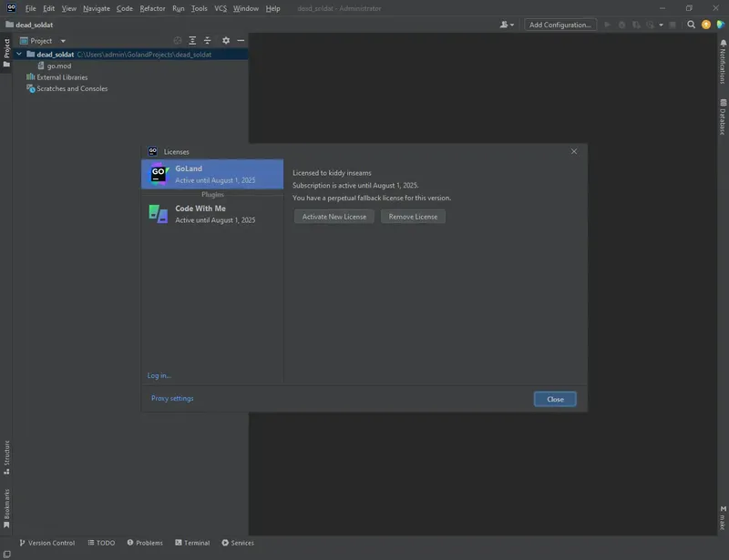Image resolution: width=729 pixels, height=560 pixels.
Task: Open Version Control tab
Action: (47, 543)
